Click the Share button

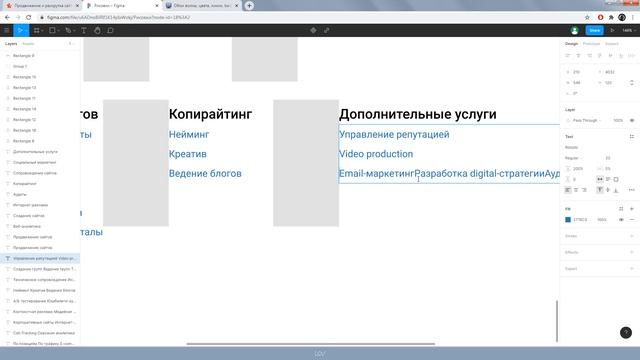(x=595, y=30)
